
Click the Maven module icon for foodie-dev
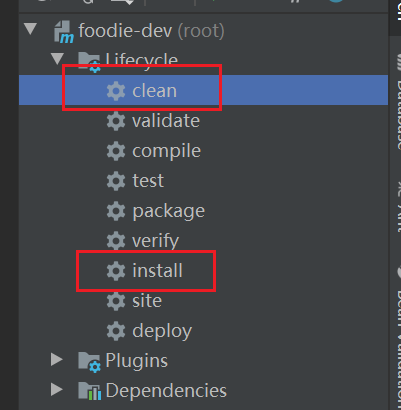(63, 32)
